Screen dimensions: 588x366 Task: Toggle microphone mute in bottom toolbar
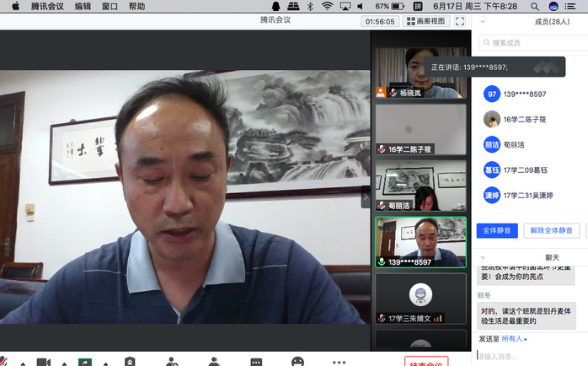click(x=5, y=362)
